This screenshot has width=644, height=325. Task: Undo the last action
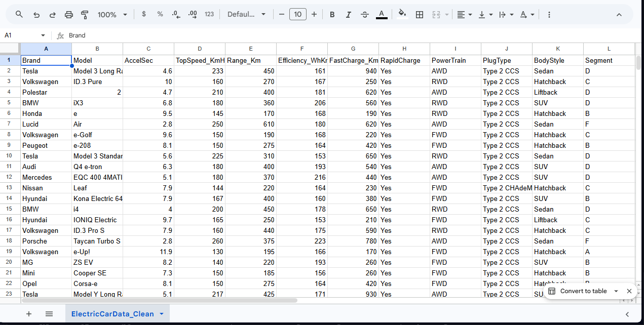[x=36, y=15]
